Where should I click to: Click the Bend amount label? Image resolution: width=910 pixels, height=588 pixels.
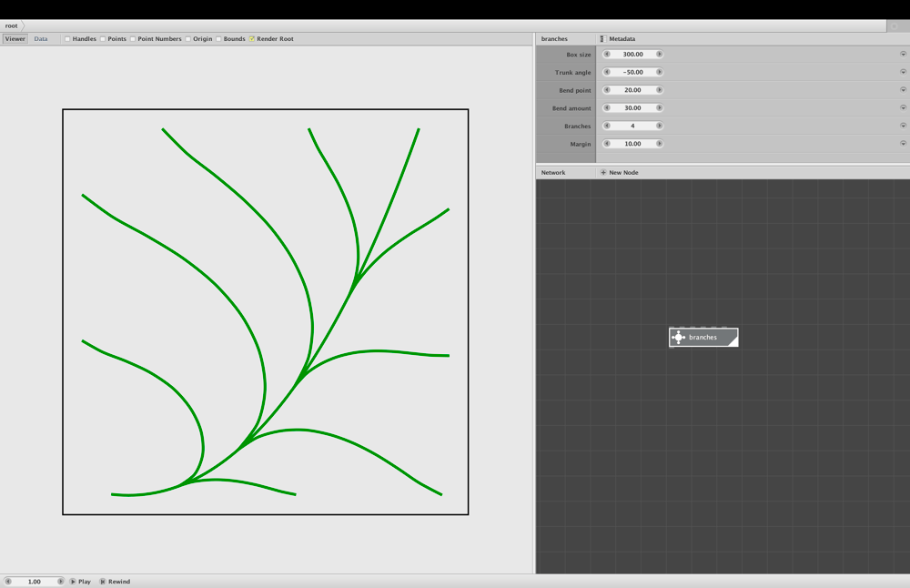(571, 108)
